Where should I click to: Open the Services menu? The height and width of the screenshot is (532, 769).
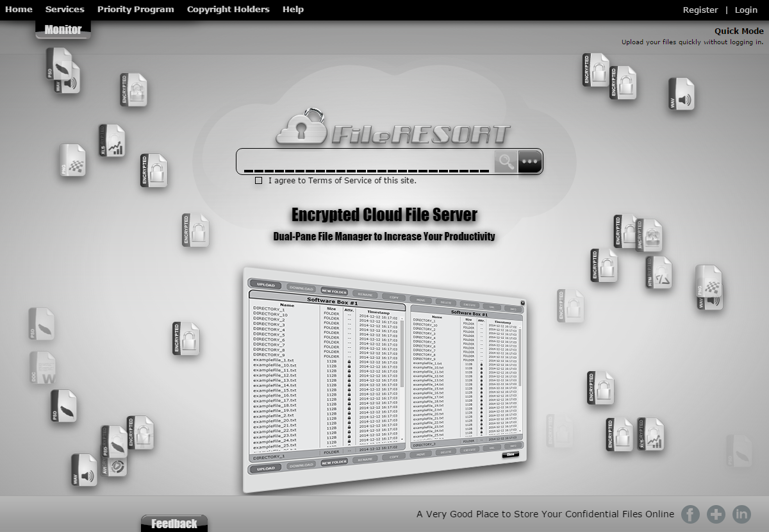coord(65,9)
